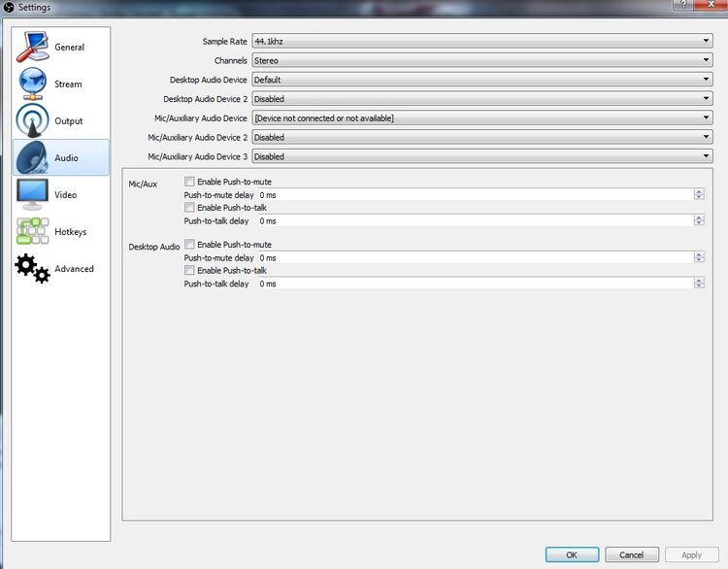Click Mic/Aux Push-to-mute delay field

point(476,194)
